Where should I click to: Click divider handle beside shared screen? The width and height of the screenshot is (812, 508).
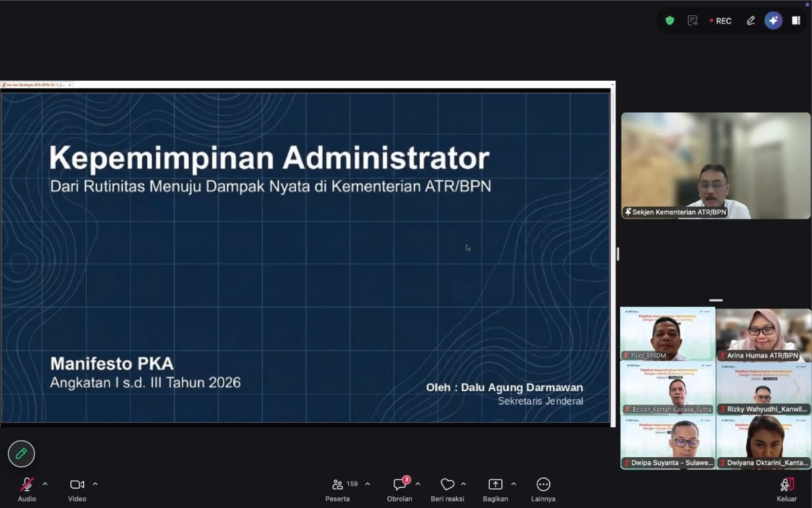[x=618, y=254]
